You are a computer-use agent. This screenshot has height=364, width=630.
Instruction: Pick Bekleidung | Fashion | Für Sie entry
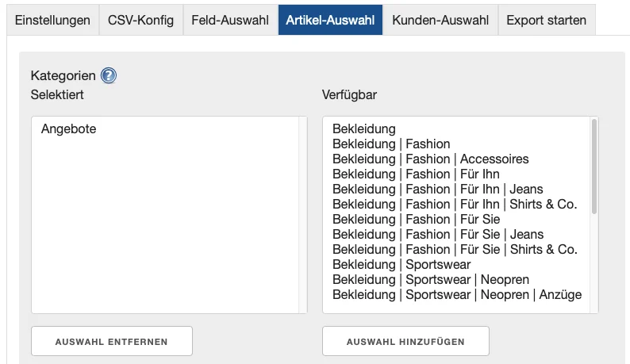pos(416,219)
